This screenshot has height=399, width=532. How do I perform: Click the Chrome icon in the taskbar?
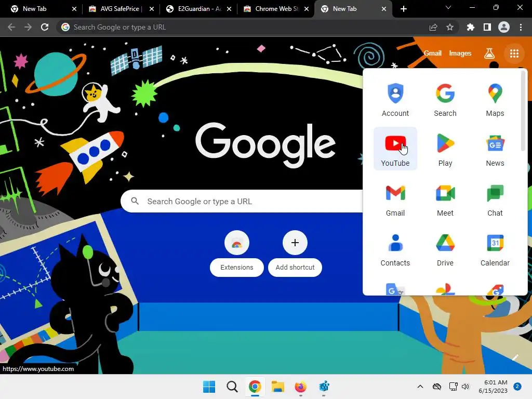pos(255,387)
